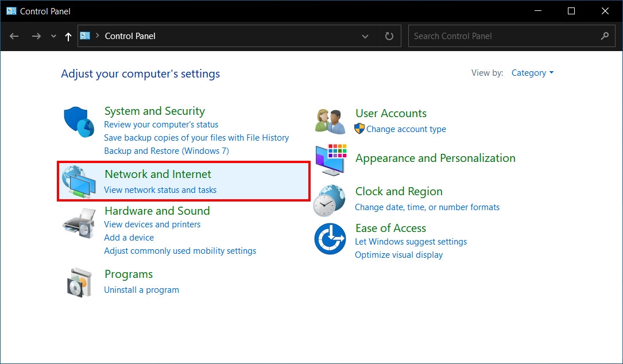The image size is (623, 364).
Task: Click Review your computer's status
Action: tap(161, 125)
